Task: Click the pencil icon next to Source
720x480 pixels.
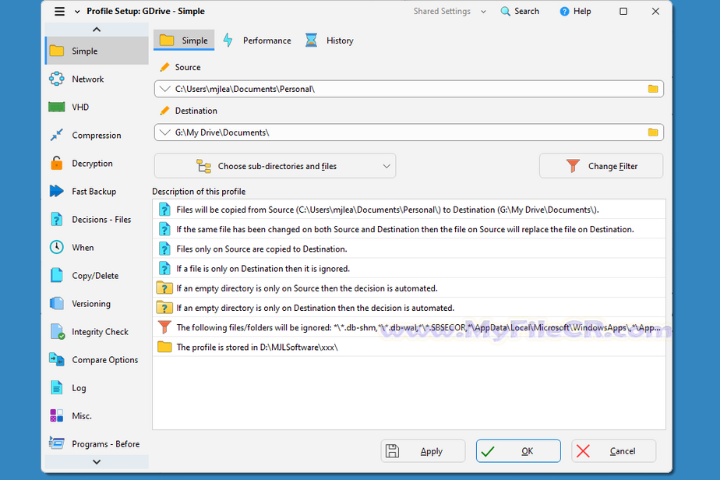Action: coord(164,67)
